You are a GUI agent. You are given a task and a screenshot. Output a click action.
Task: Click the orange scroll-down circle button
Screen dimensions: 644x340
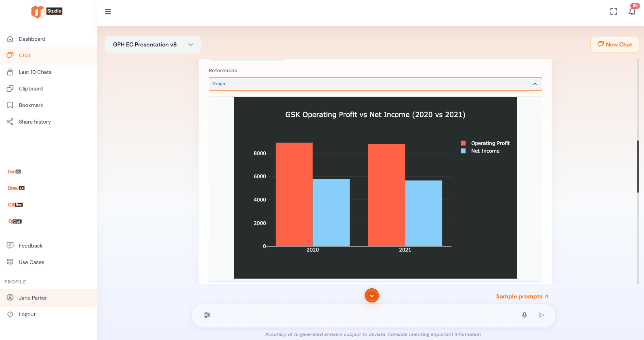point(372,296)
